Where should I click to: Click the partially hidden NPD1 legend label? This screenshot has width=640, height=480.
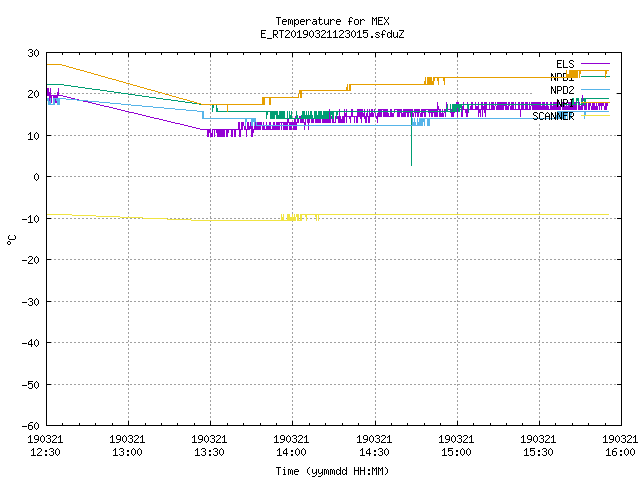[x=562, y=77]
